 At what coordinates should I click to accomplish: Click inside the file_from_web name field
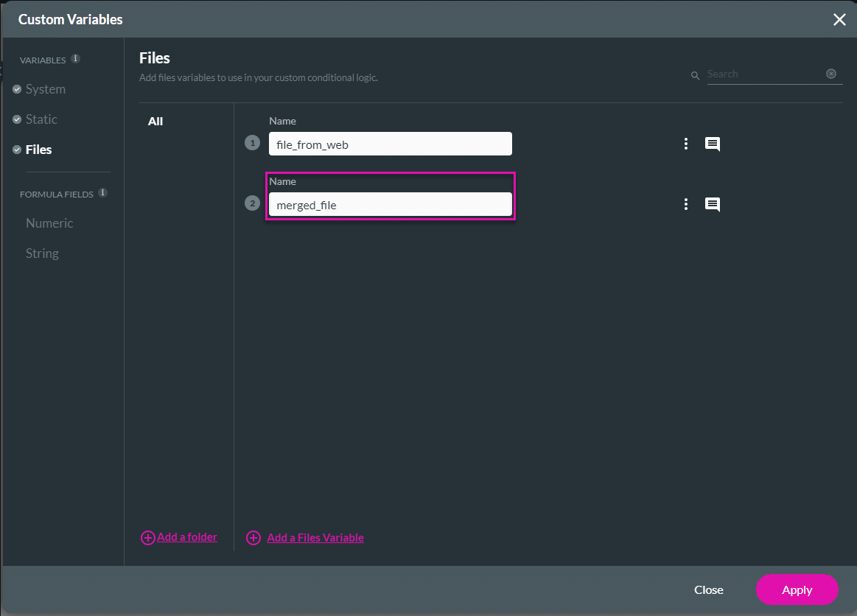(x=390, y=144)
